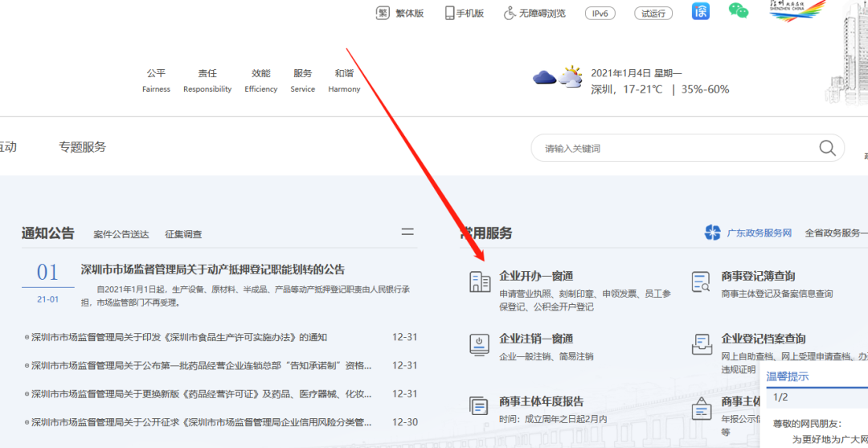Click the wheelchair accessibility icon
This screenshot has height=448, width=868.
pos(510,14)
